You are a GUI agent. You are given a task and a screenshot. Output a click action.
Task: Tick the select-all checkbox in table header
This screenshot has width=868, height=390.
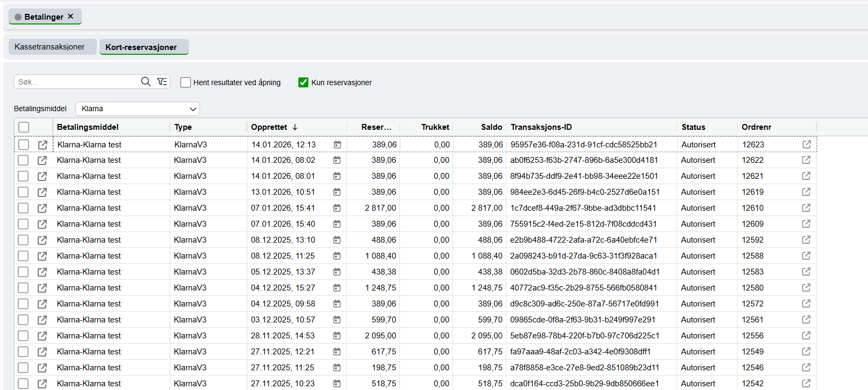(24, 127)
